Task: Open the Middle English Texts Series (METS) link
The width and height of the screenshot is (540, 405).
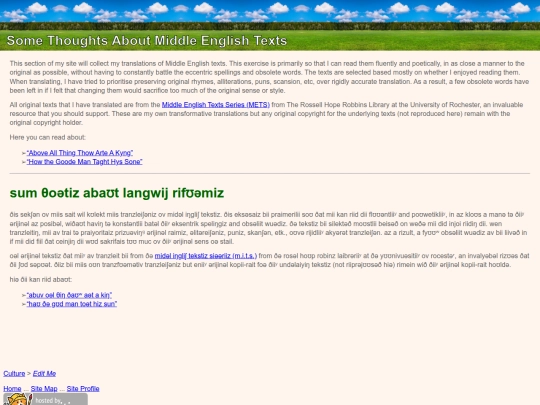Action: coord(216,105)
